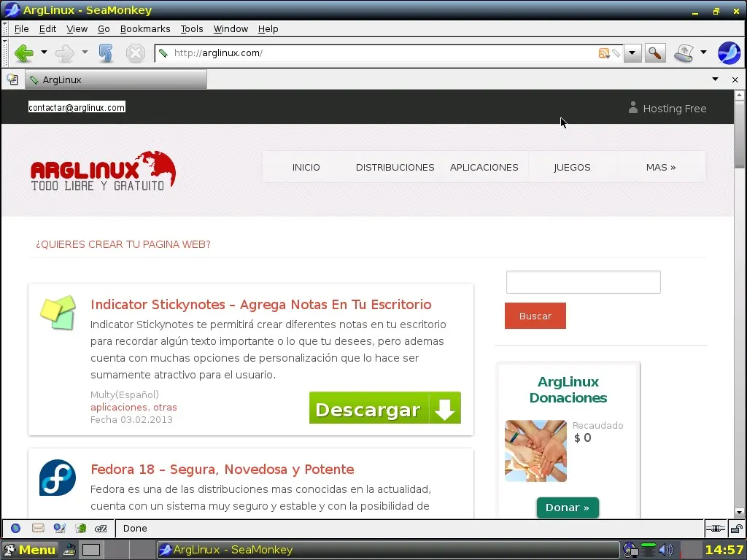
Task: Click the site search text field
Action: pos(583,282)
